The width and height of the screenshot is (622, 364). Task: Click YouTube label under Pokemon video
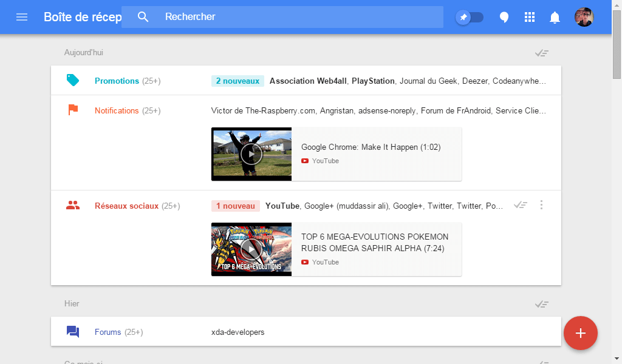point(326,262)
